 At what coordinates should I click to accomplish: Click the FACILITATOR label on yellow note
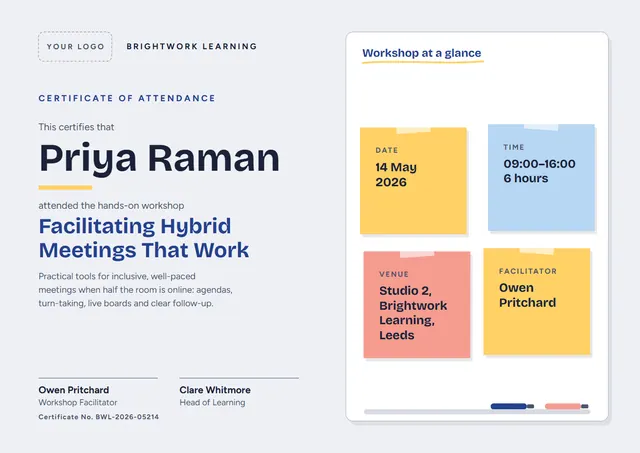528,271
